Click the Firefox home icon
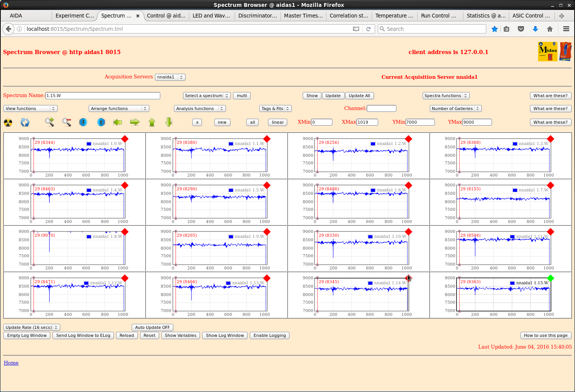The width and height of the screenshot is (575, 392). (x=550, y=29)
